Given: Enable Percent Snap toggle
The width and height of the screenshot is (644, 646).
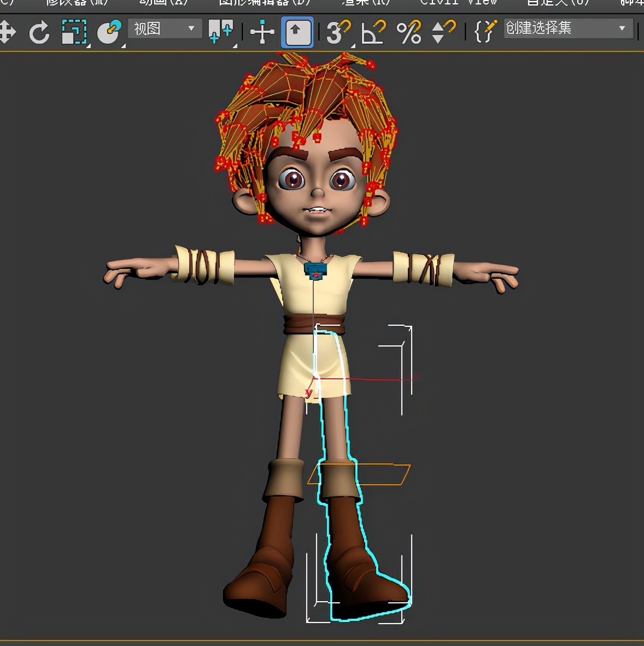Looking at the screenshot, I should click(x=409, y=32).
